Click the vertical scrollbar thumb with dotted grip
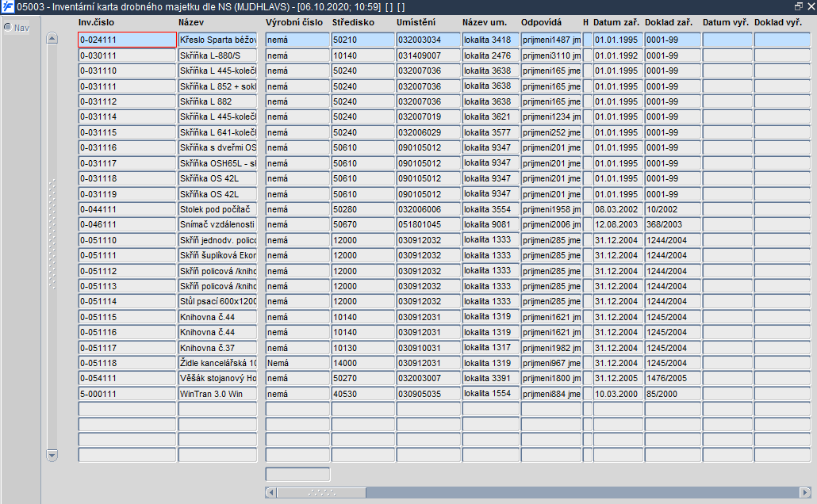The height and width of the screenshot is (504, 817). 52,235
